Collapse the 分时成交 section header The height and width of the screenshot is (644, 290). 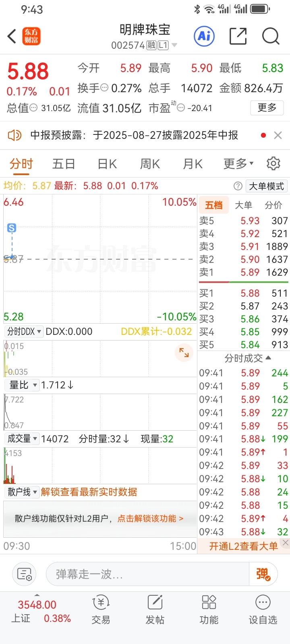(x=248, y=358)
